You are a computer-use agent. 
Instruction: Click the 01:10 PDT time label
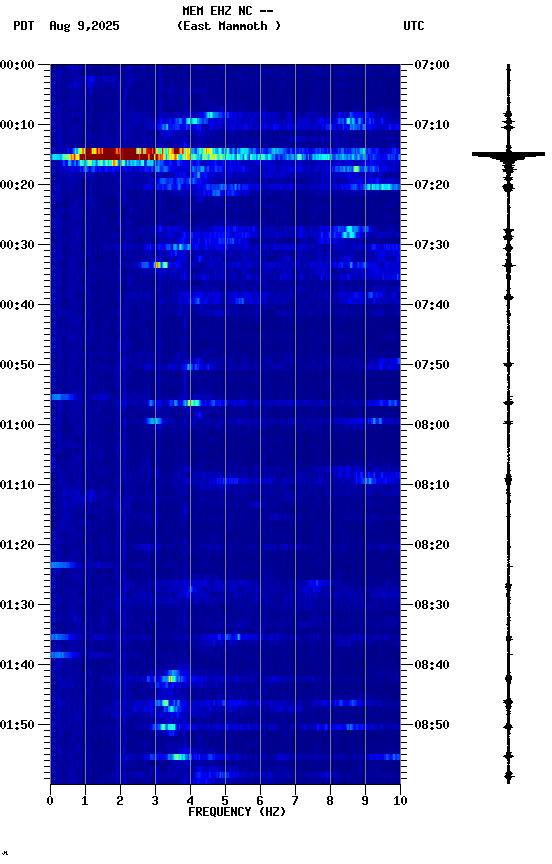(x=17, y=485)
